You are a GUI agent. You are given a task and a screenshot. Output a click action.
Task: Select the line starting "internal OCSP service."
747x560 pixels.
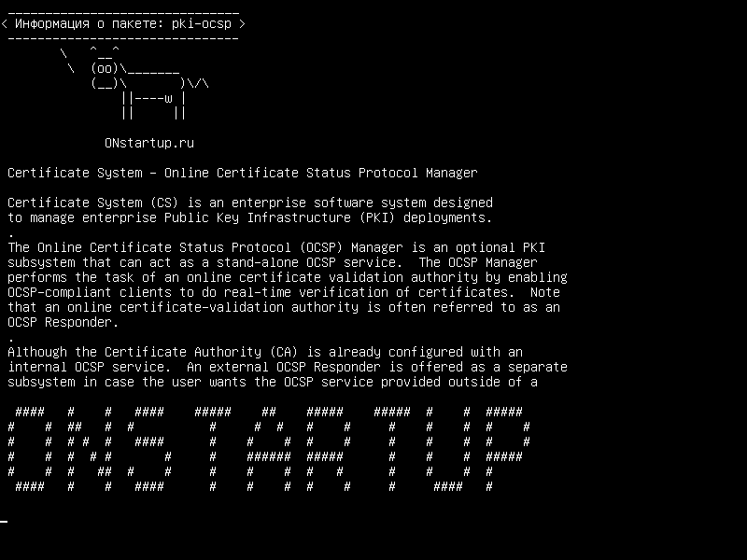point(288,367)
